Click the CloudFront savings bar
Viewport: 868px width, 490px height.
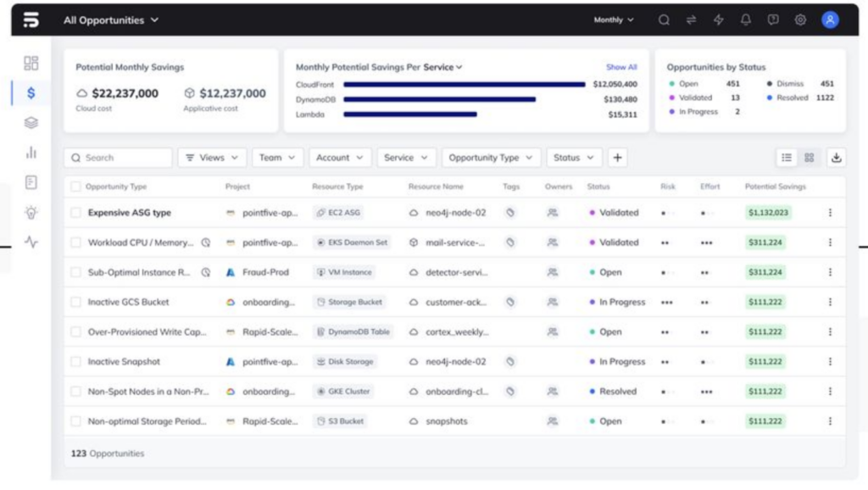pos(466,85)
